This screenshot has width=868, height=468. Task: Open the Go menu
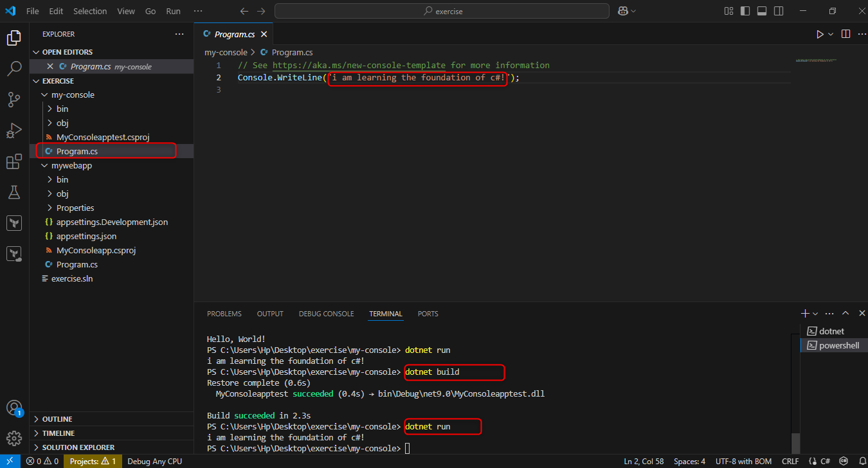150,11
